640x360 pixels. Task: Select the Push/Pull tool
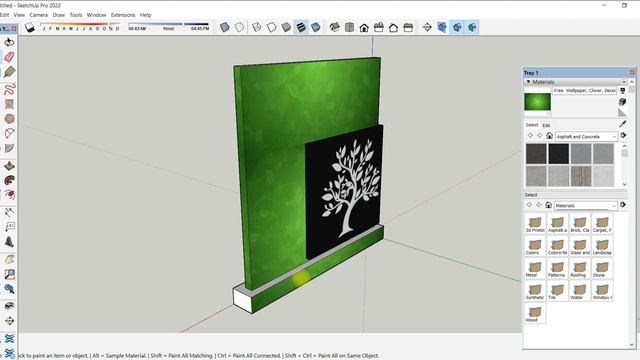9,165
